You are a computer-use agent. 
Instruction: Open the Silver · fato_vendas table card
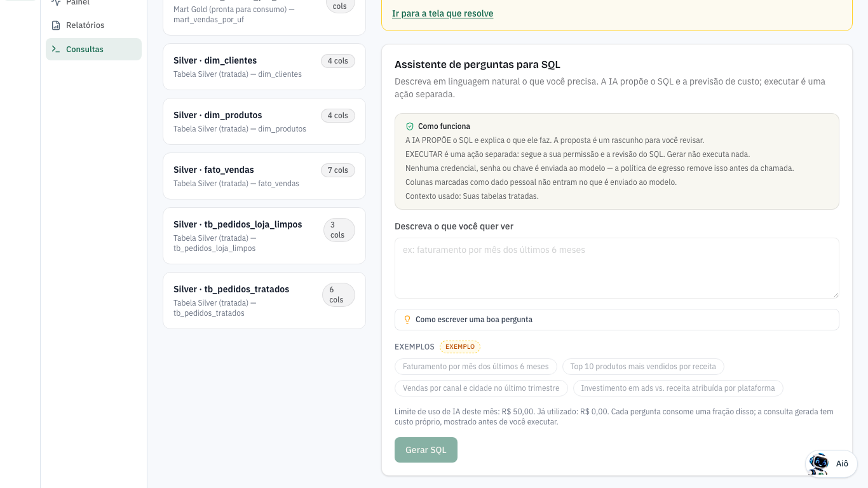[x=264, y=176]
